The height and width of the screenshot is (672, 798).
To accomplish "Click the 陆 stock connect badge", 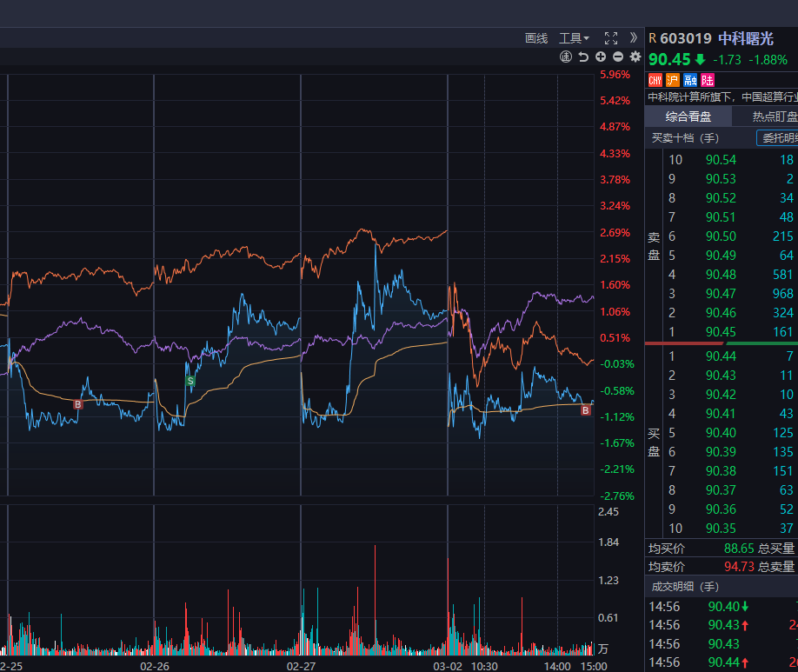I will (x=708, y=80).
